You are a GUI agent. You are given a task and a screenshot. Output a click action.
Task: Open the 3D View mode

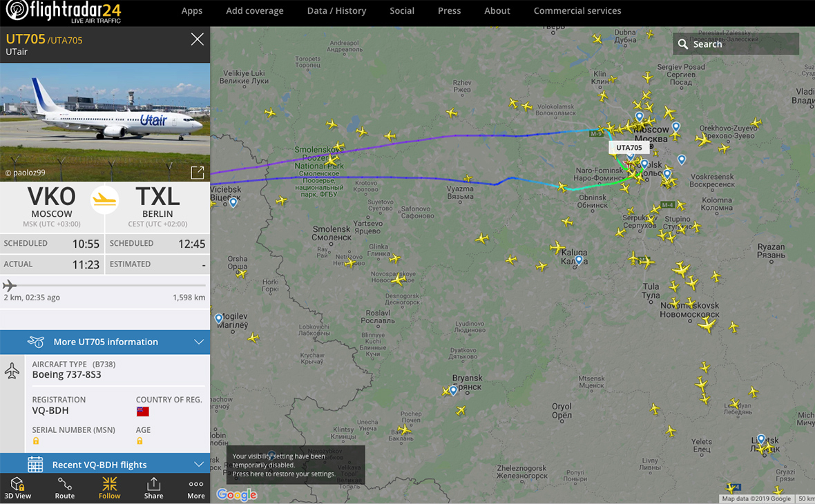18,488
